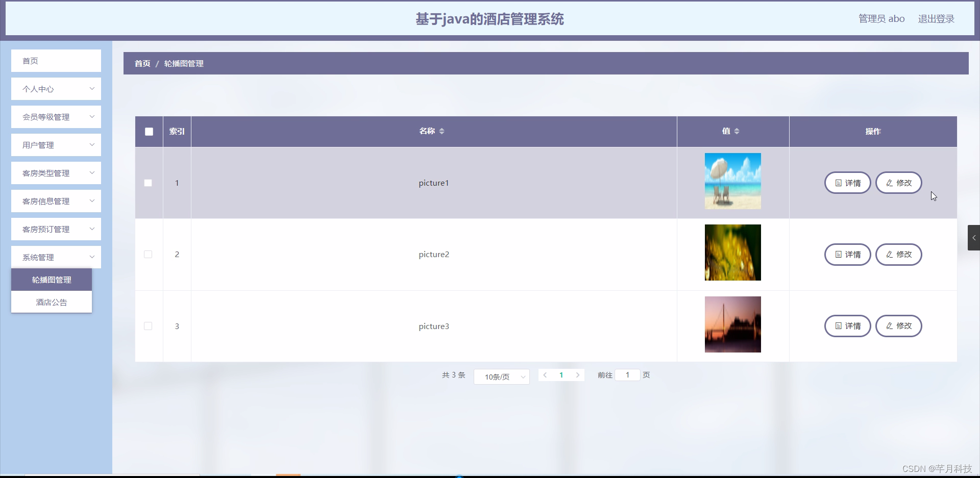This screenshot has height=478, width=980.
Task: Select 酒店公告 in the sidebar
Action: 51,302
